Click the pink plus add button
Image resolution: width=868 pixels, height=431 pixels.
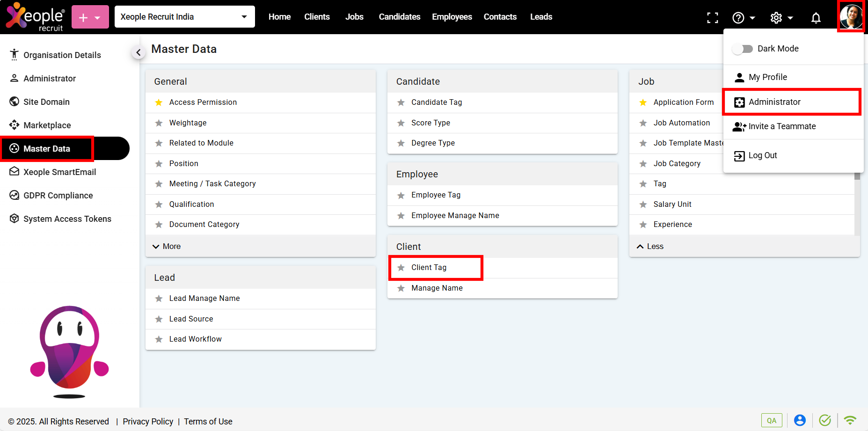[x=90, y=17]
